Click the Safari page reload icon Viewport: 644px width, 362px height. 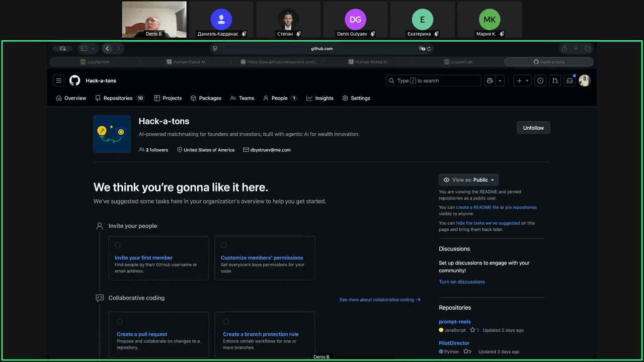429,49
